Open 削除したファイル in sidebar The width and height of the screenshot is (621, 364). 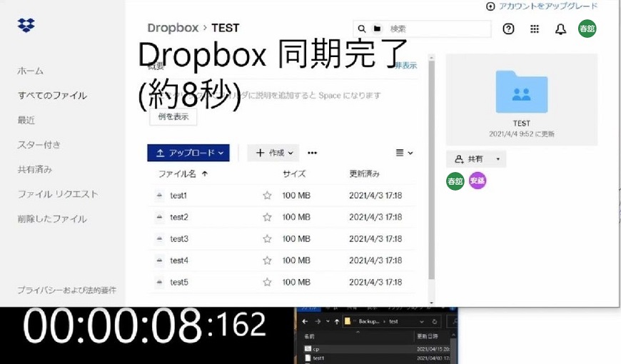click(52, 219)
